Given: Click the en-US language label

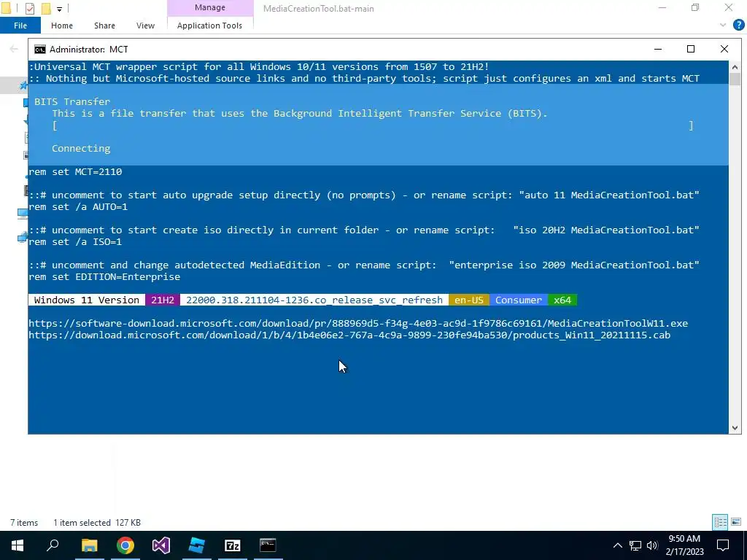Looking at the screenshot, I should pyautogui.click(x=469, y=300).
